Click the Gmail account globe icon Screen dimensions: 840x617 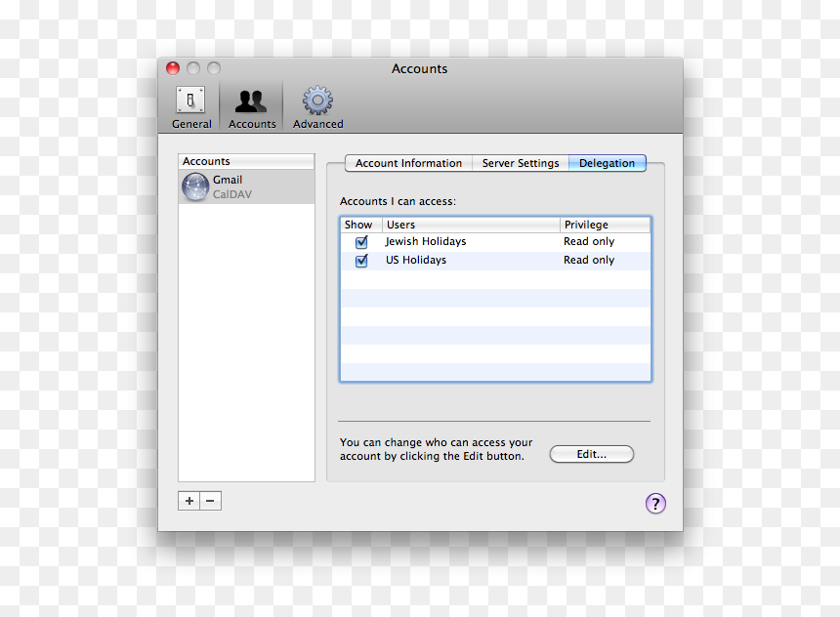click(195, 186)
